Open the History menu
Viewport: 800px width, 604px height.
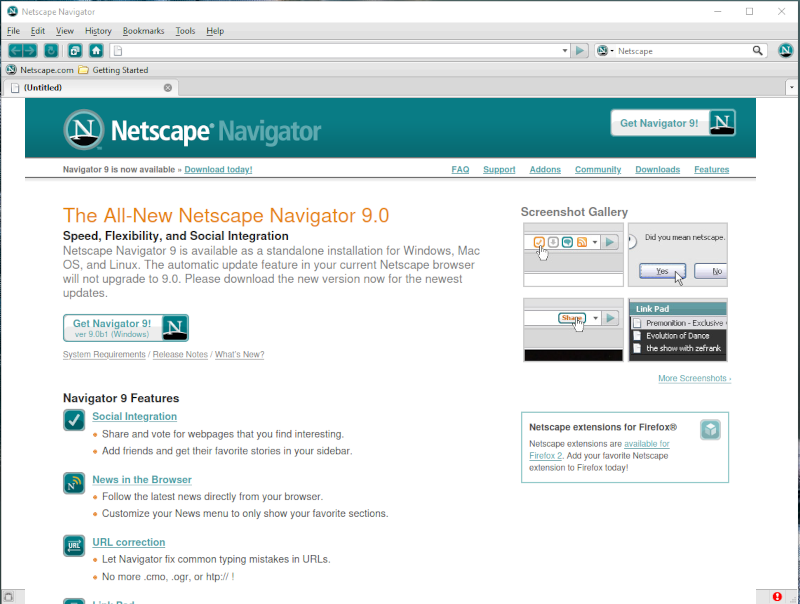coord(98,31)
